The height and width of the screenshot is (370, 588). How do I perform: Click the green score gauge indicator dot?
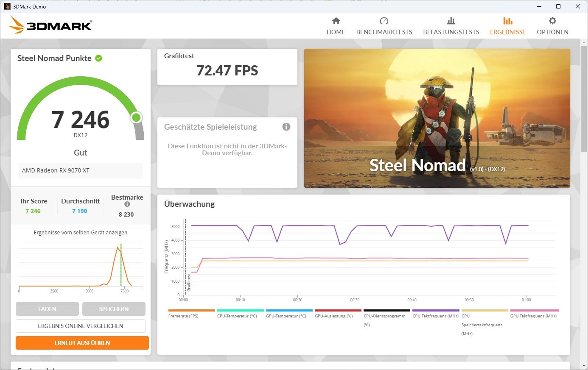(x=136, y=117)
